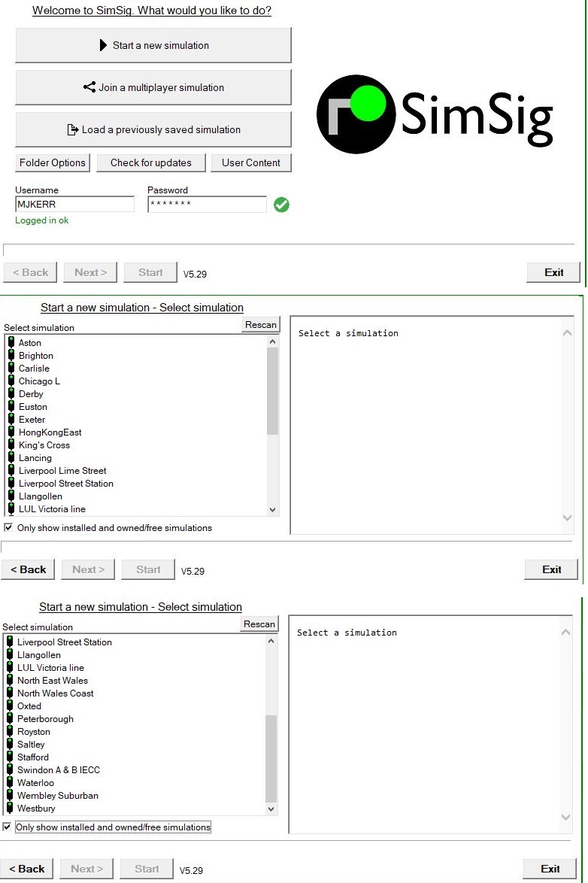588x883 pixels.
Task: Click the signal icon next to Royston
Action: [10, 732]
